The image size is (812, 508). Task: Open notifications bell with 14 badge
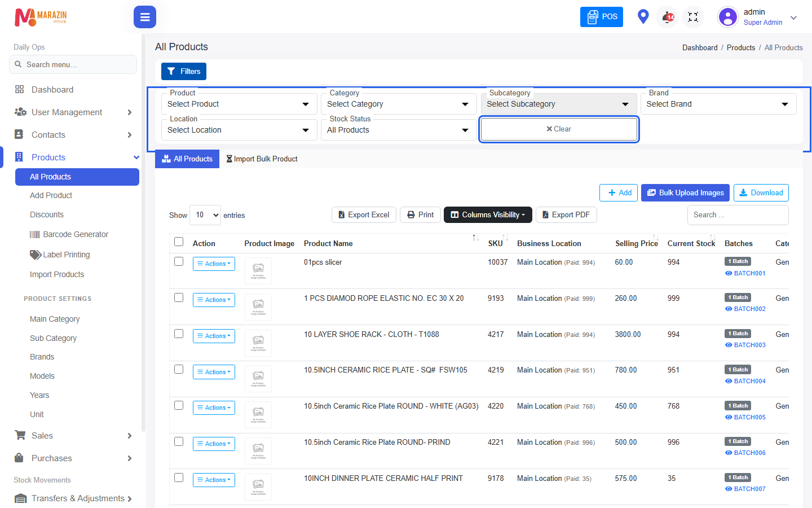tap(668, 17)
